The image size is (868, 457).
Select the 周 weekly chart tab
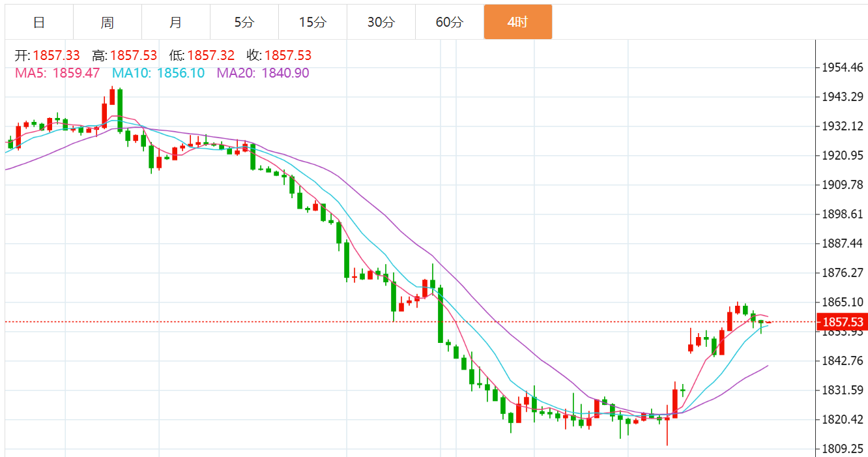click(108, 22)
